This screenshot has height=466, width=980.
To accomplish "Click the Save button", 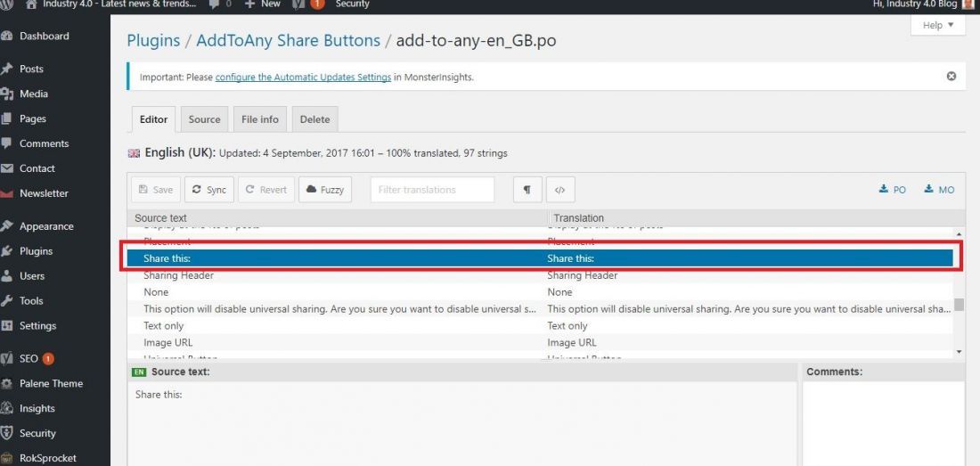I will pos(156,190).
